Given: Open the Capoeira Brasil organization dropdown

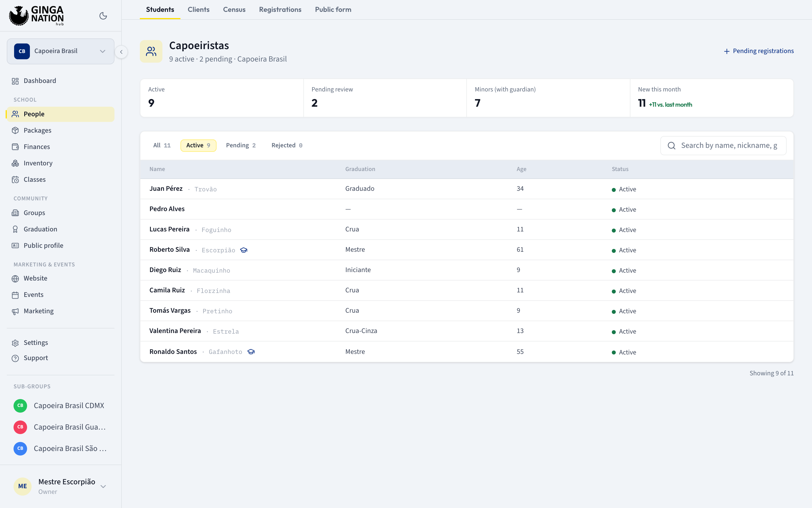Looking at the screenshot, I should [x=60, y=51].
